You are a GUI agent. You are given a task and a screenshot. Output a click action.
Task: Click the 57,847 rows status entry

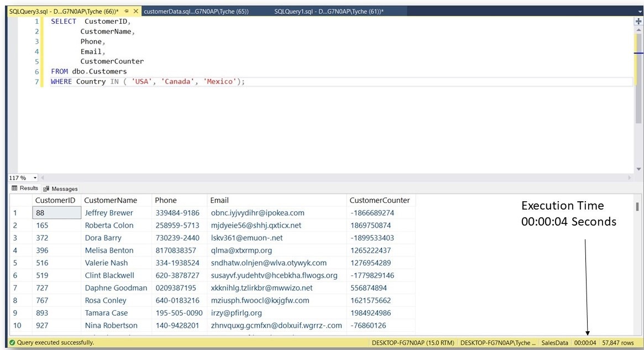[617, 343]
